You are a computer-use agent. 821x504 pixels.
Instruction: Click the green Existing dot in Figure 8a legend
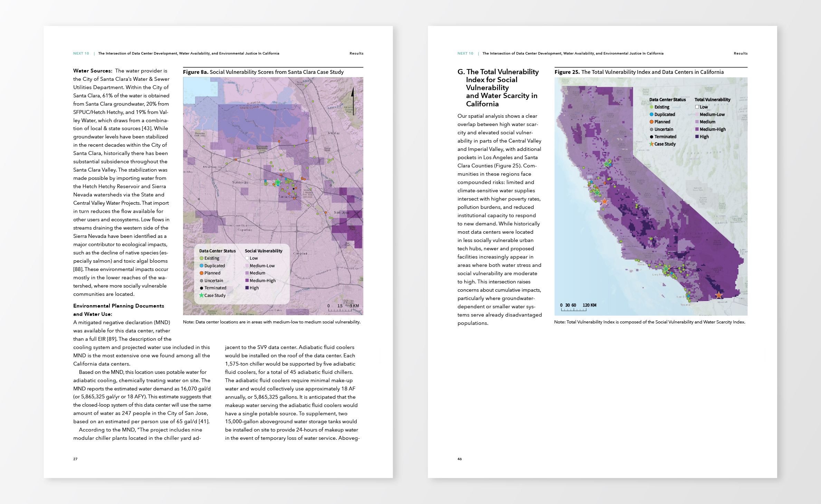(201, 258)
